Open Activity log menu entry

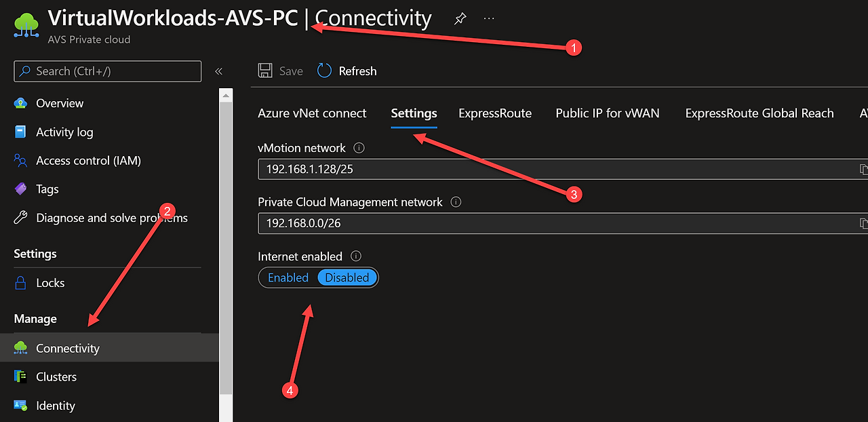tap(64, 132)
